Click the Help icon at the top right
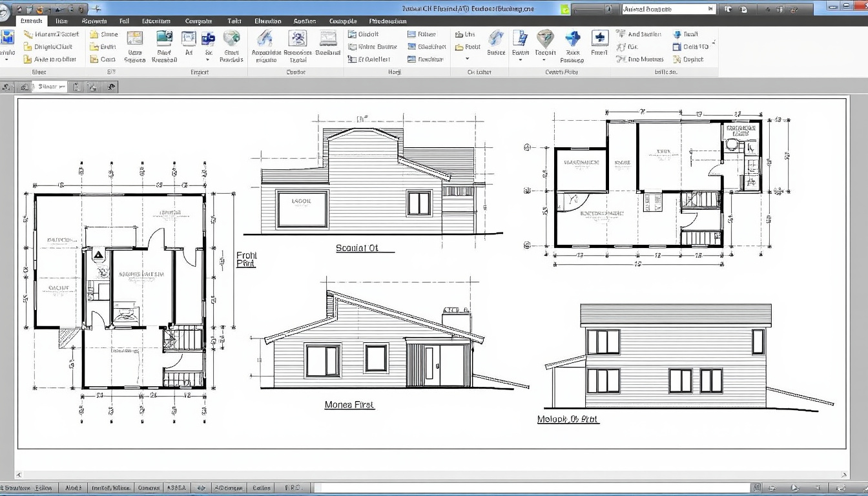Image resolution: width=868 pixels, height=496 pixels. coord(794,9)
